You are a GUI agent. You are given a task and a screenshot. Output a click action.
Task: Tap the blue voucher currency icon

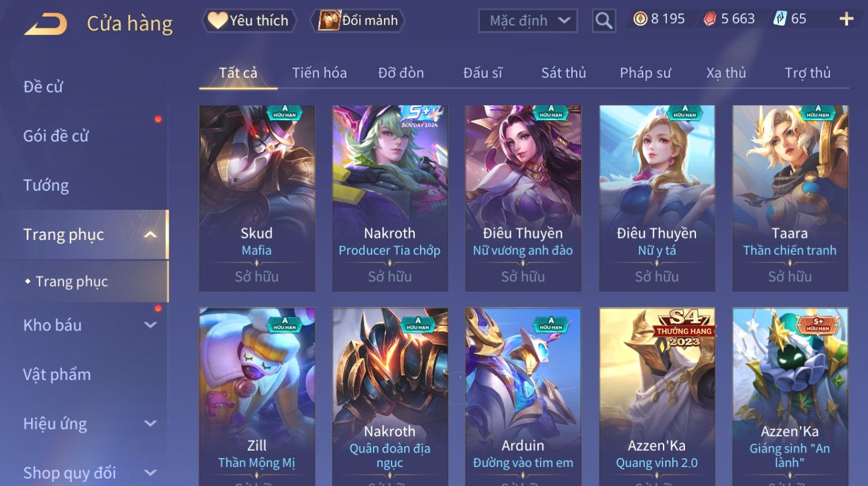coord(780,19)
